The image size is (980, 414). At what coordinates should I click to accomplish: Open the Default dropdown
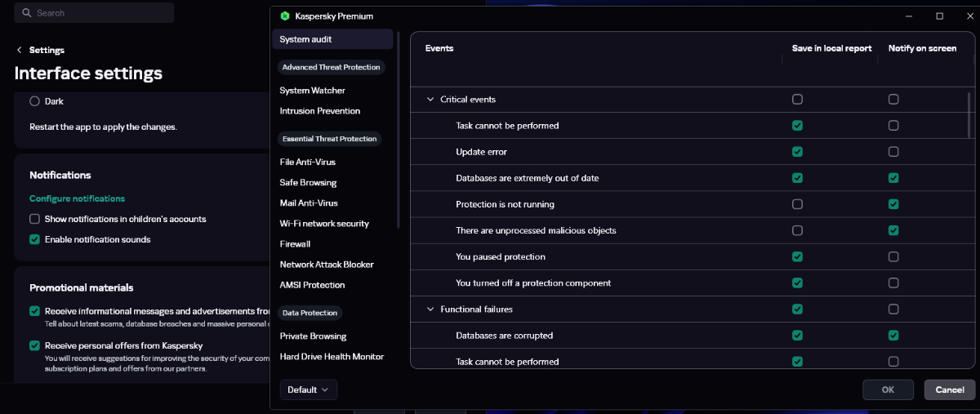pos(308,390)
